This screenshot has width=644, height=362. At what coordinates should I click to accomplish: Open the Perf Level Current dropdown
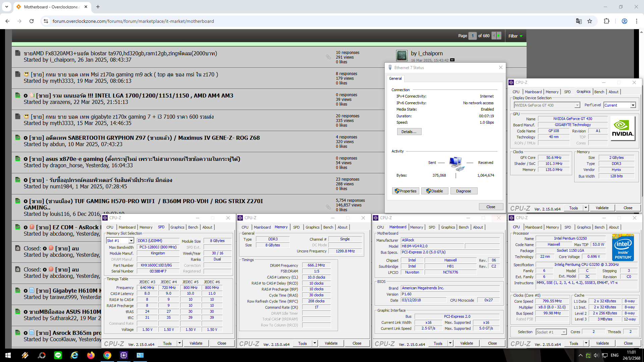(x=633, y=105)
